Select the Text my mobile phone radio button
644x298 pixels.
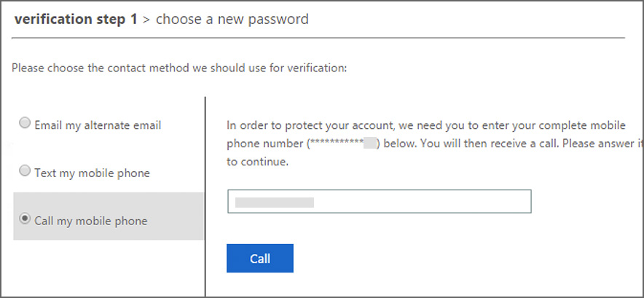tap(25, 172)
